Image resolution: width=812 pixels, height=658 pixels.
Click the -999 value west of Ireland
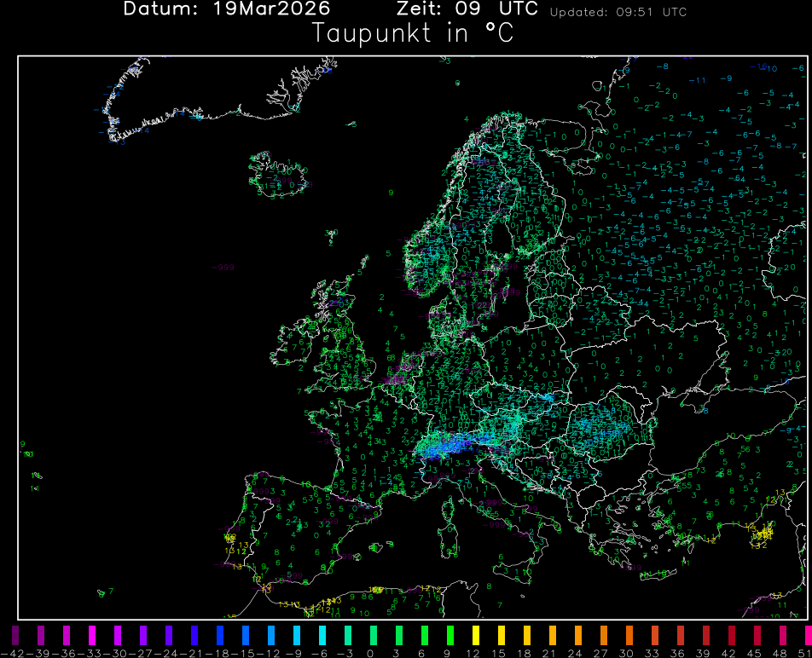pos(223,268)
